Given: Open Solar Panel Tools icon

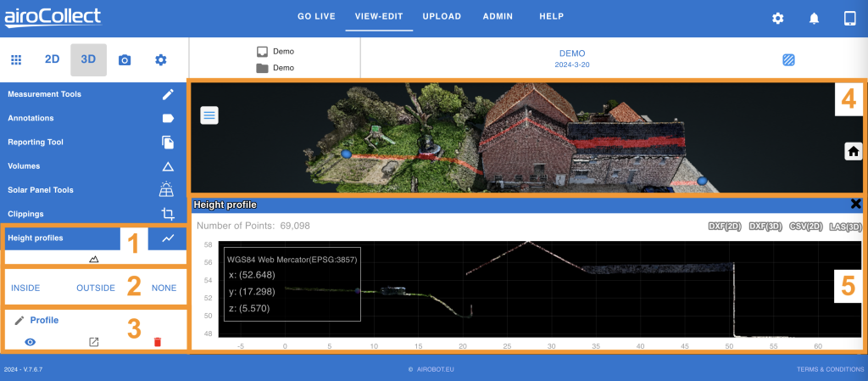Looking at the screenshot, I should coord(168,190).
